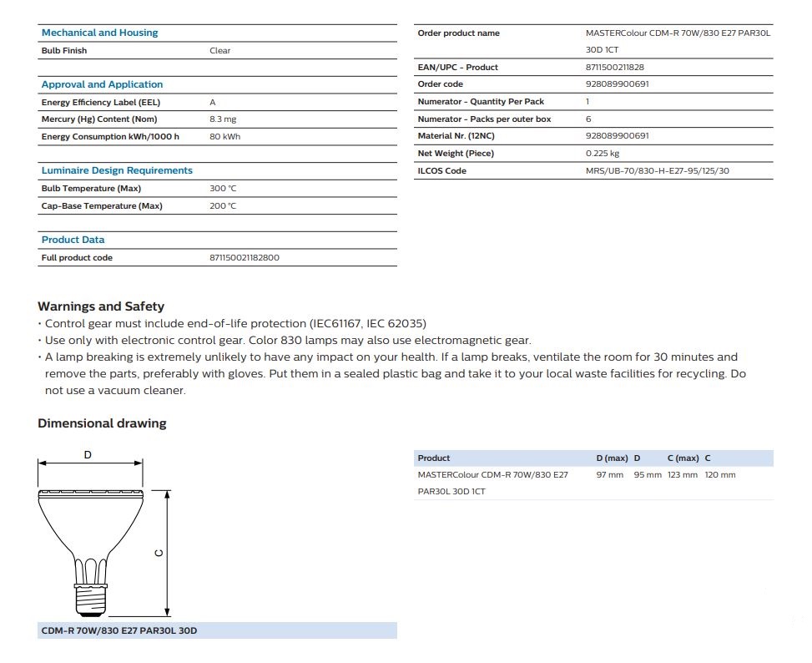Click the "Approval and Application" section heading

[x=102, y=84]
